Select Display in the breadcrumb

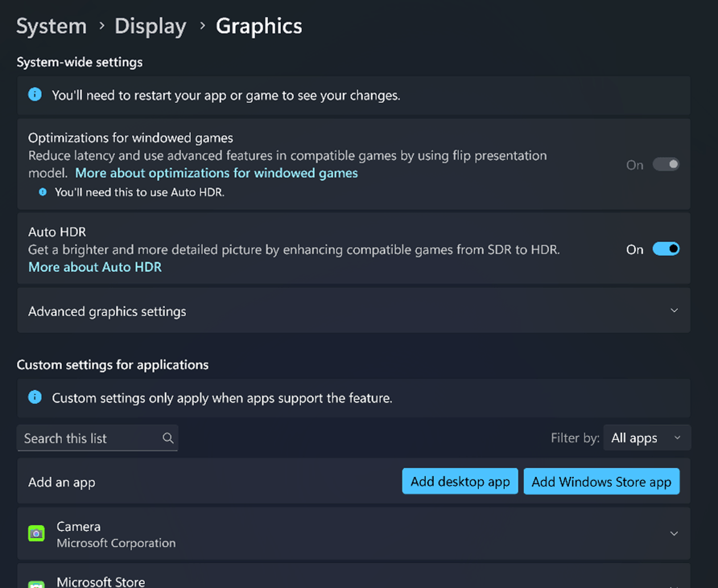click(150, 26)
